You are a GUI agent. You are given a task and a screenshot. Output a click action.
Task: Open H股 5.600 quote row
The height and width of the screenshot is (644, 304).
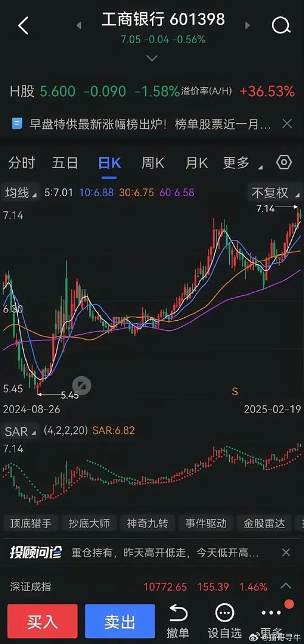click(94, 91)
